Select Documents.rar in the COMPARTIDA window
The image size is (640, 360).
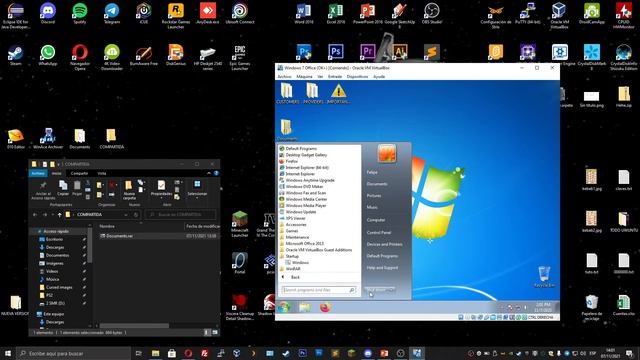tap(120, 236)
